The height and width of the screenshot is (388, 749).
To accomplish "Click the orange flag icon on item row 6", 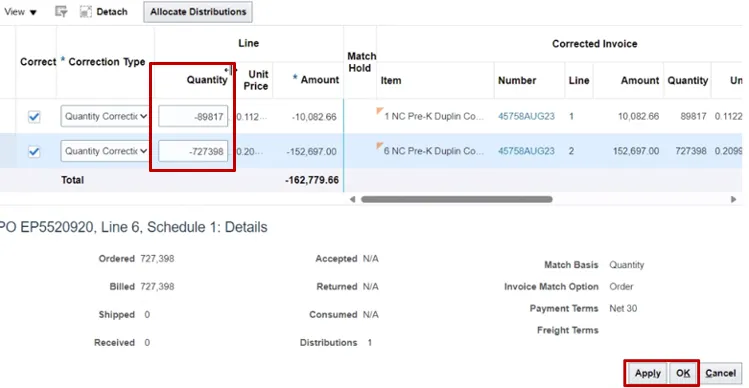I will 380,146.
